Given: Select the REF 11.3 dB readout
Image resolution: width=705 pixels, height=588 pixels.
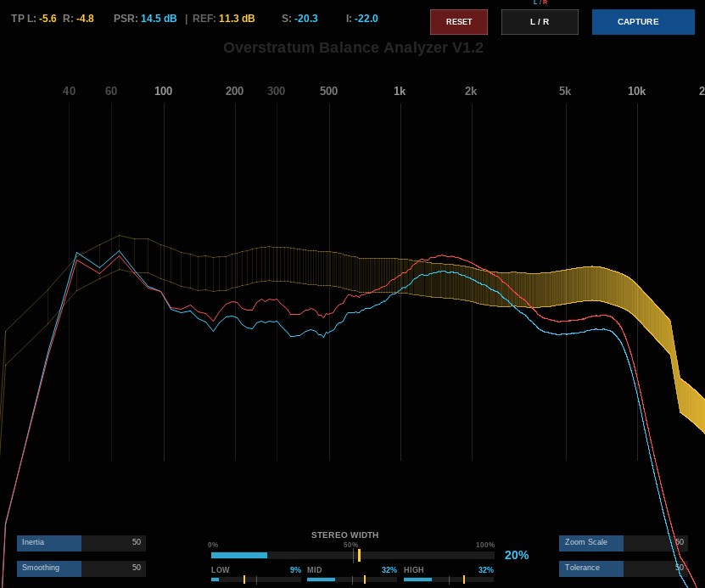Looking at the screenshot, I should [223, 19].
